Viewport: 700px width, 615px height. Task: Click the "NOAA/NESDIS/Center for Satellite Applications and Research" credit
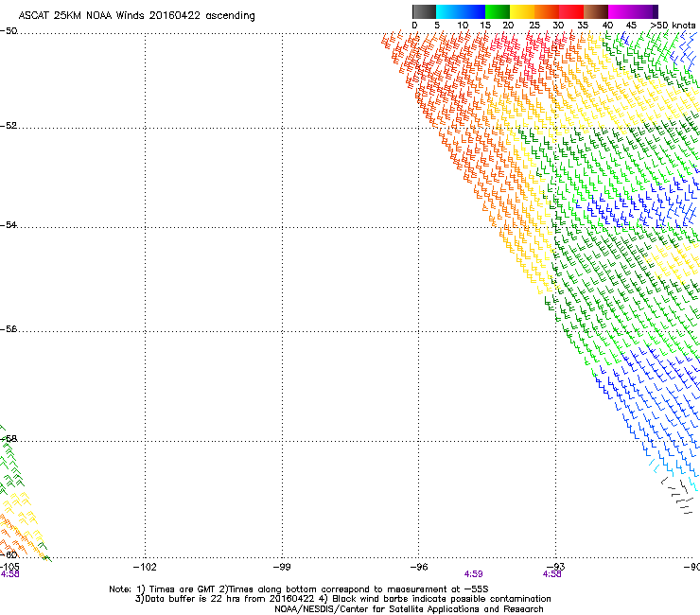click(x=409, y=609)
